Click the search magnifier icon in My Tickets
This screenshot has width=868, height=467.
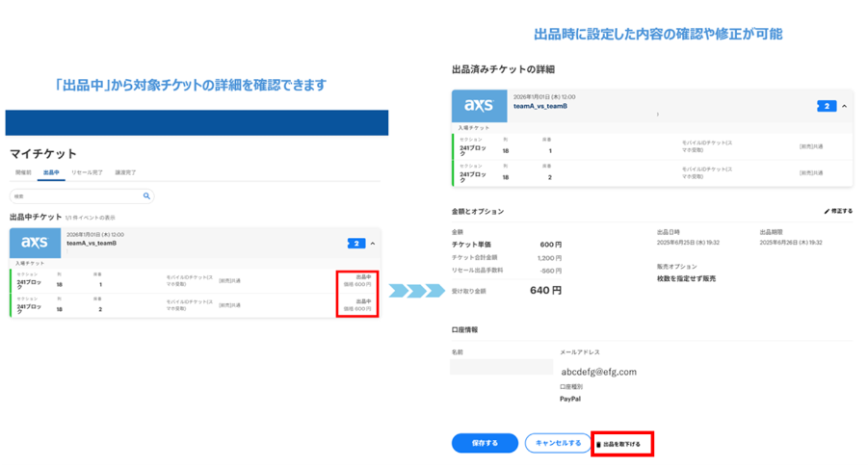[147, 195]
